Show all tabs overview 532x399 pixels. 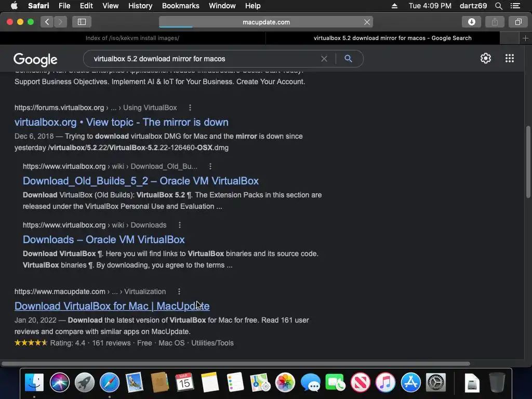coord(518,22)
